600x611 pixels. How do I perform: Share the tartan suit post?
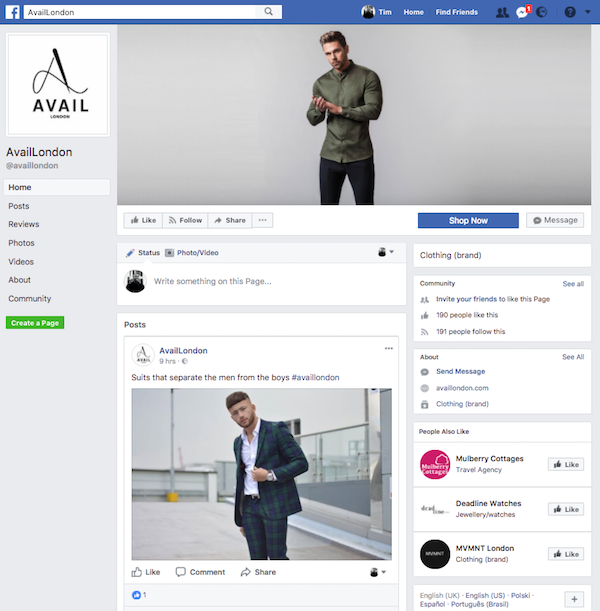pyautogui.click(x=258, y=572)
